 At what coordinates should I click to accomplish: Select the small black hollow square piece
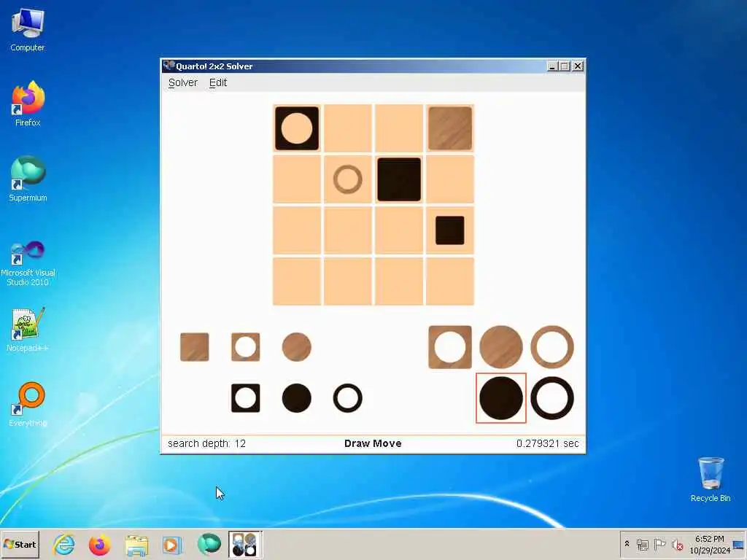245,397
